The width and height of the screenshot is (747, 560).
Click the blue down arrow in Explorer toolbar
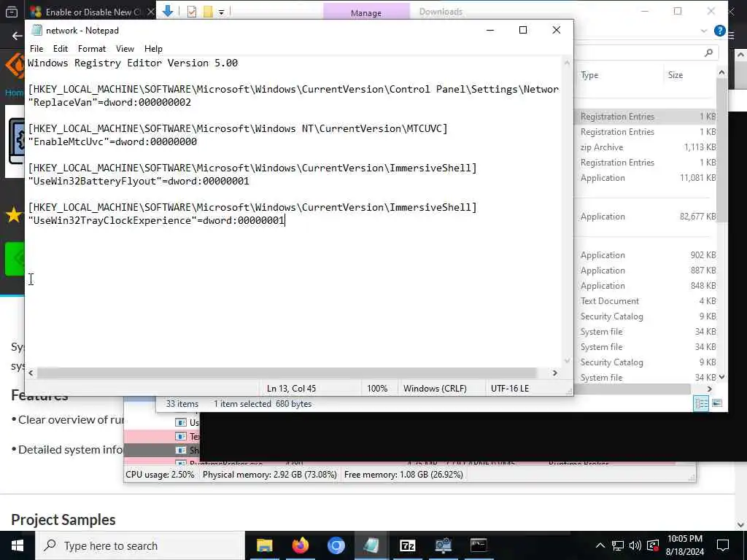(168, 11)
